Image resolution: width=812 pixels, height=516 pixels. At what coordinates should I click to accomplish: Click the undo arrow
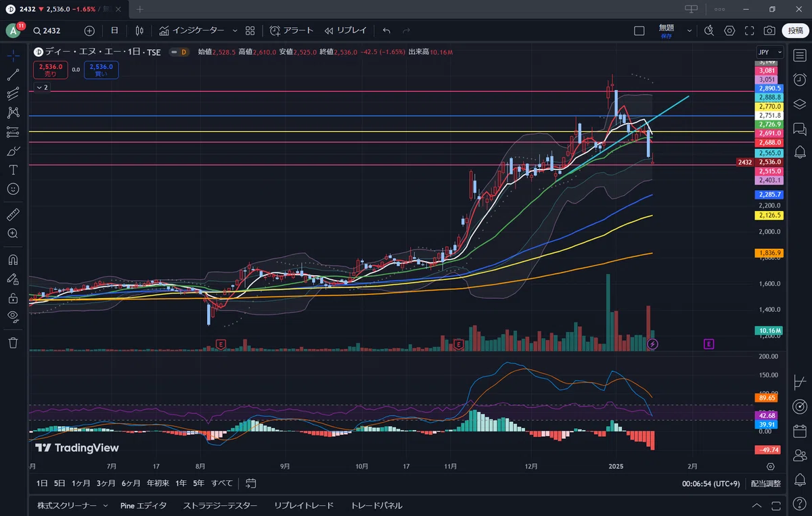(386, 30)
